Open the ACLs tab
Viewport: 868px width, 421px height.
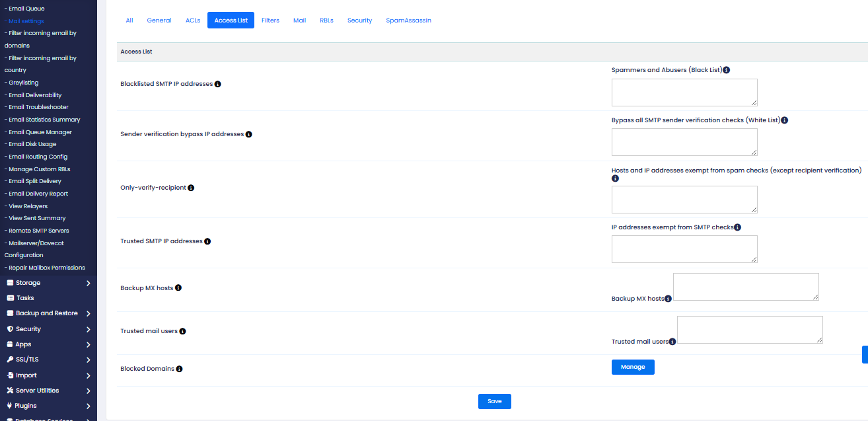click(x=193, y=20)
